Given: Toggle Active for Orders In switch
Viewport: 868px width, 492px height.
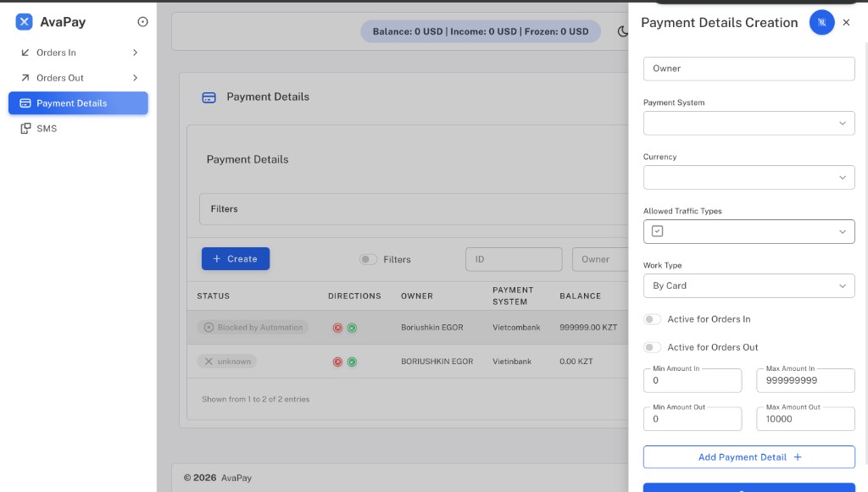Looking at the screenshot, I should [x=652, y=319].
